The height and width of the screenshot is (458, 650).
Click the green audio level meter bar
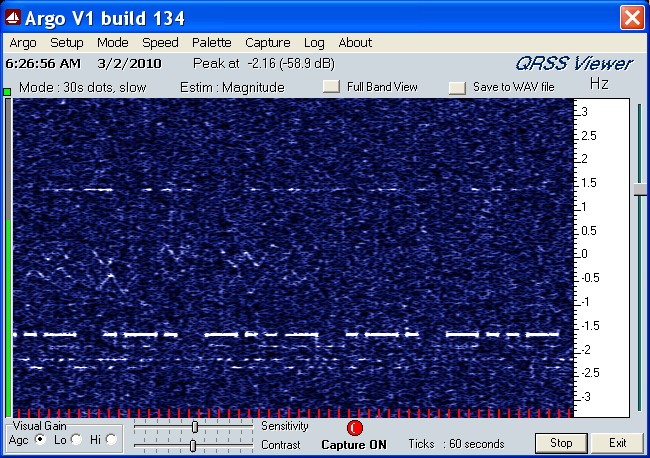(x=8, y=318)
